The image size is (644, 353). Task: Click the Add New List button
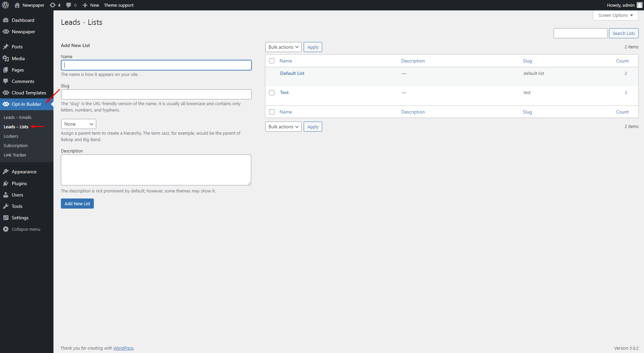coord(77,204)
